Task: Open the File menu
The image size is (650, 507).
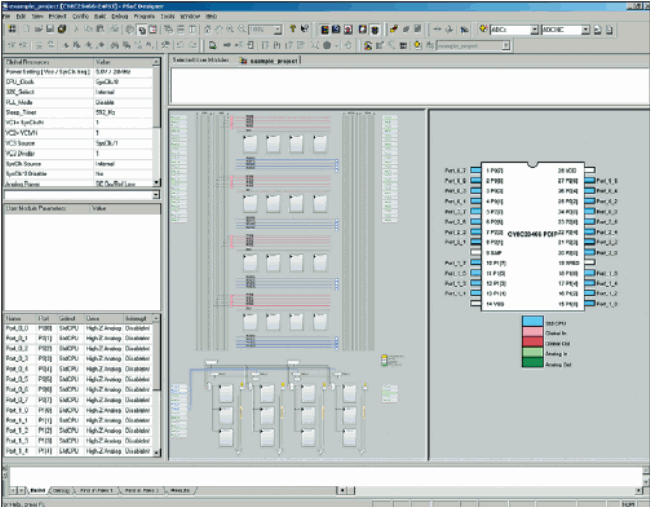Action: point(6,16)
